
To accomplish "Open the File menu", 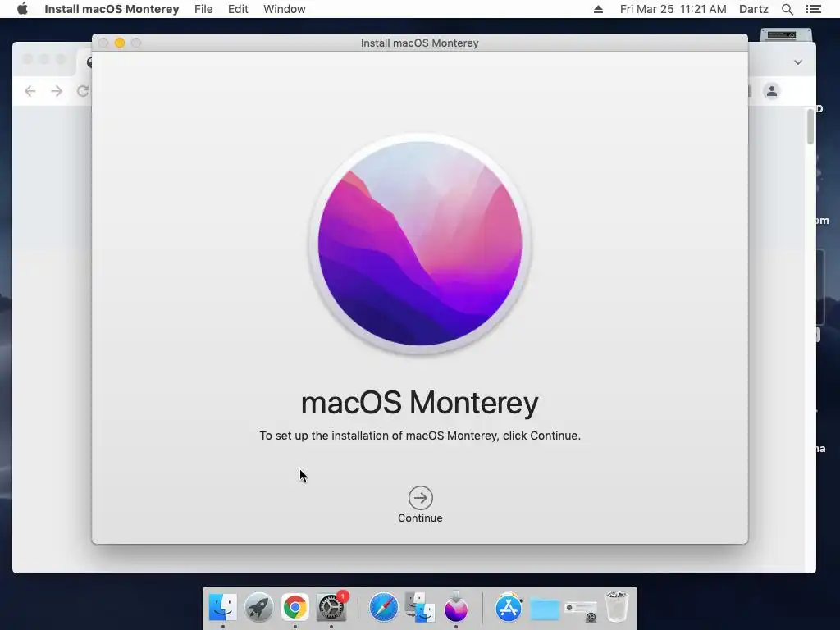I will click(203, 9).
